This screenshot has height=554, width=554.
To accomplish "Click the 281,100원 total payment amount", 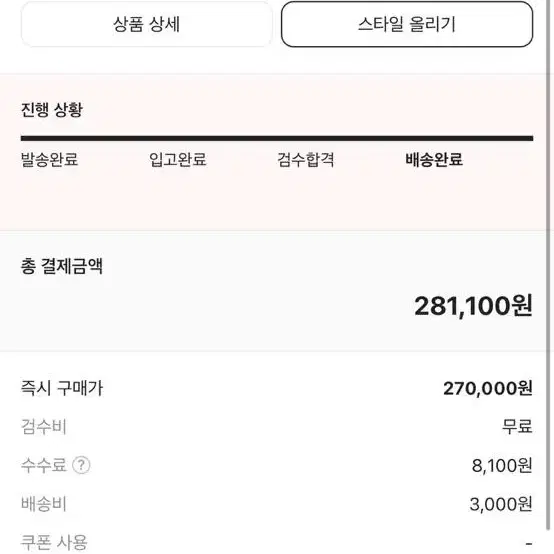I will 473,306.
